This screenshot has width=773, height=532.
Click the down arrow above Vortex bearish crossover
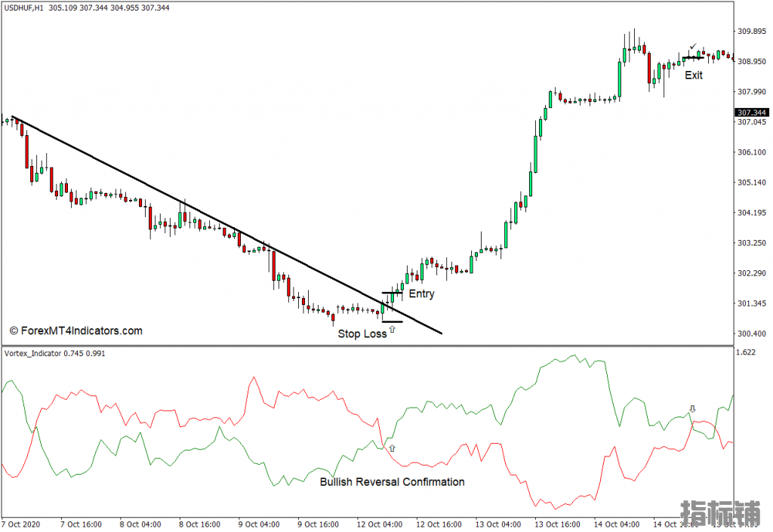[x=693, y=408]
